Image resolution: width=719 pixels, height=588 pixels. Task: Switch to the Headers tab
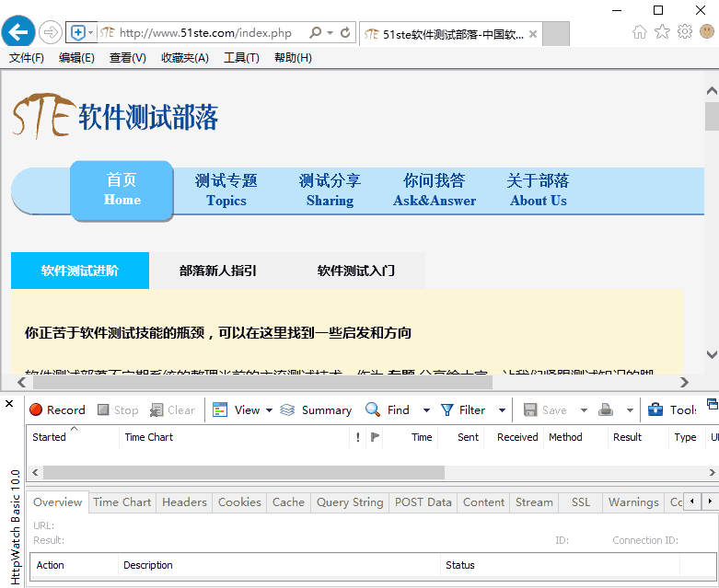click(184, 502)
